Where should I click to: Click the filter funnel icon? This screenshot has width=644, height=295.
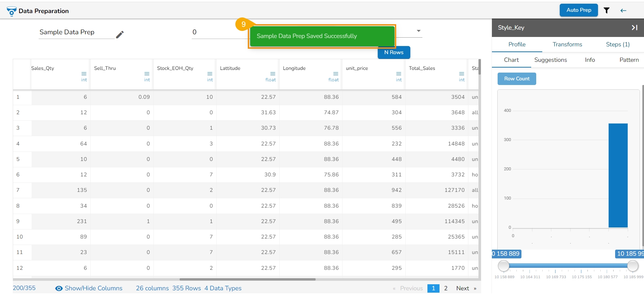tap(606, 10)
